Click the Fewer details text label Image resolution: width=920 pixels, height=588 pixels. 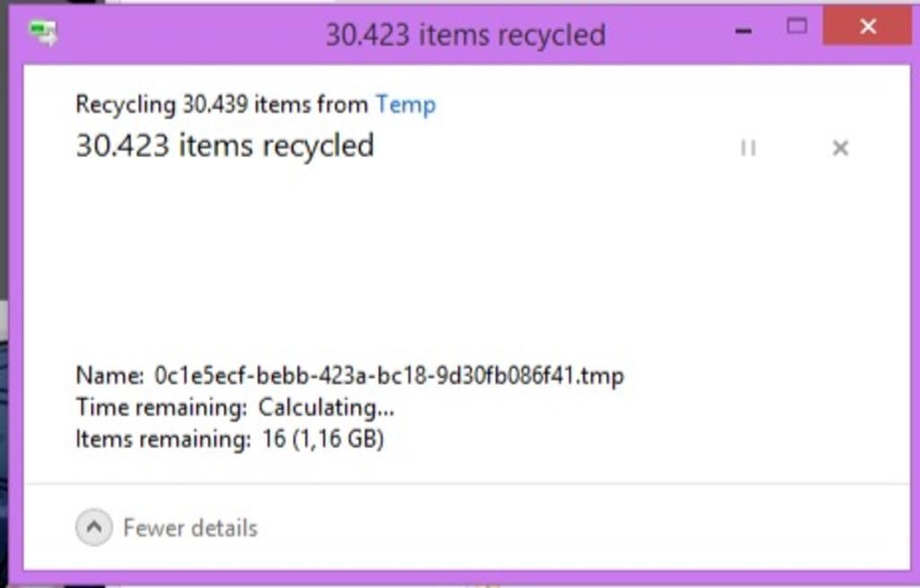(190, 528)
